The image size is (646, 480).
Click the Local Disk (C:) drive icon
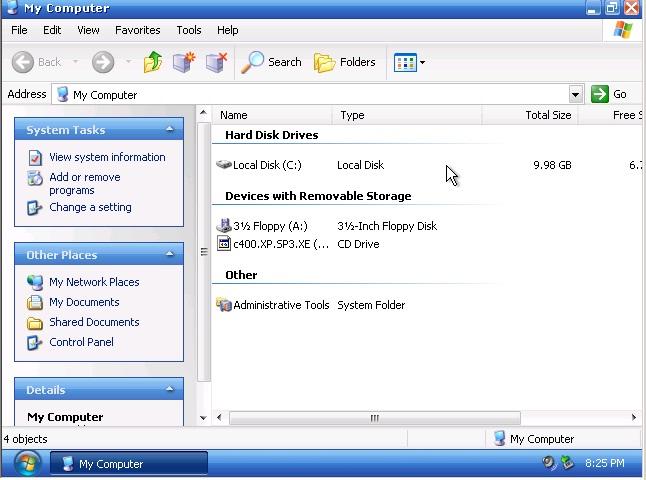(224, 164)
